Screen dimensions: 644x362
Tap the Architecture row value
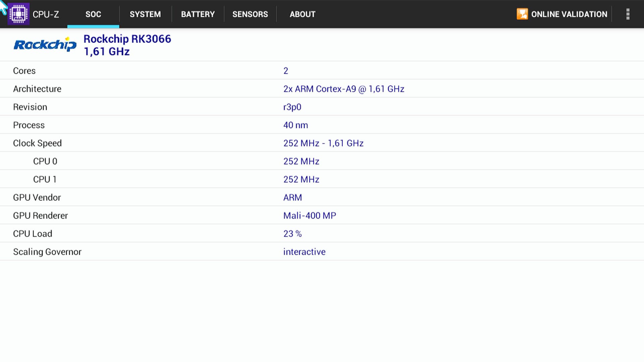click(x=343, y=89)
